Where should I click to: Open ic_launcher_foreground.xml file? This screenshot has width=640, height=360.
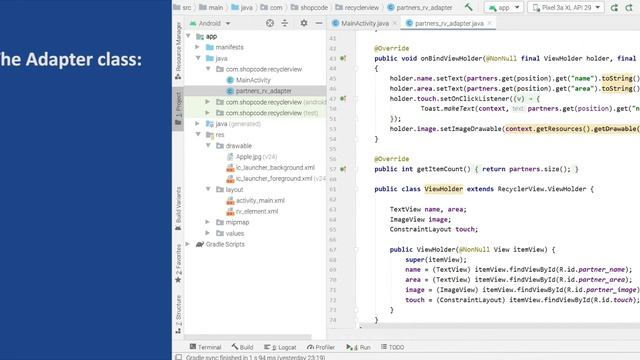(275, 179)
